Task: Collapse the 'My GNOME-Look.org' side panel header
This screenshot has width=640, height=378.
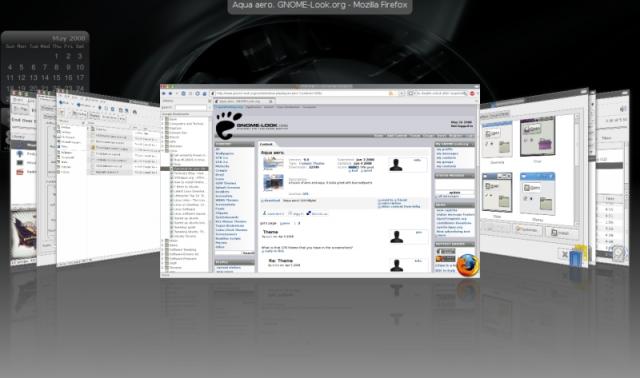Action: 454,144
